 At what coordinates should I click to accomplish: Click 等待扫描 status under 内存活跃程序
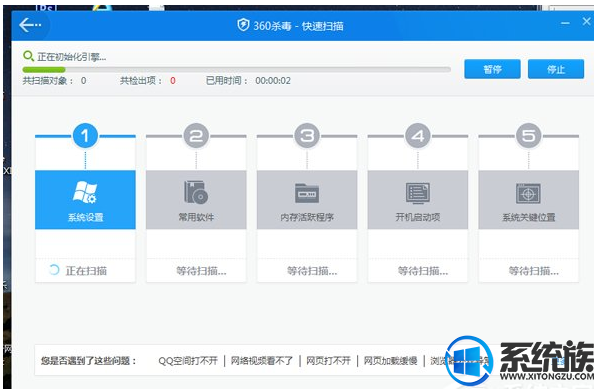pos(312,271)
